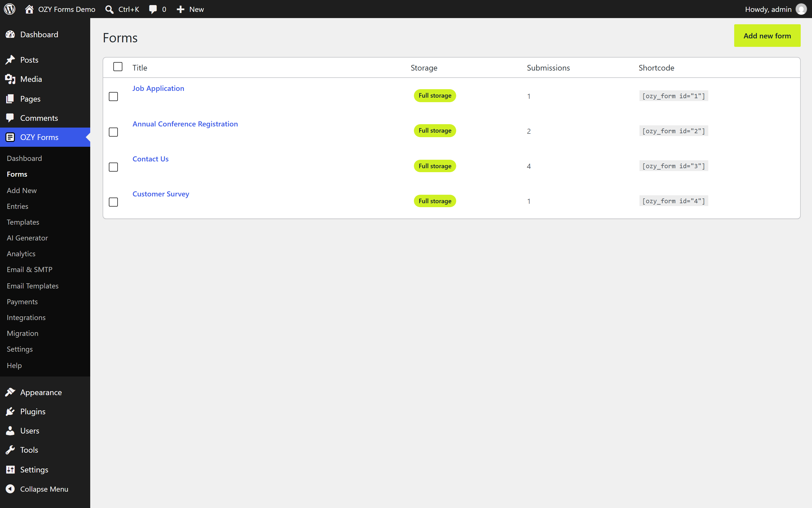812x508 pixels.
Task: Click the Full storage badge for Job Application
Action: (x=435, y=95)
